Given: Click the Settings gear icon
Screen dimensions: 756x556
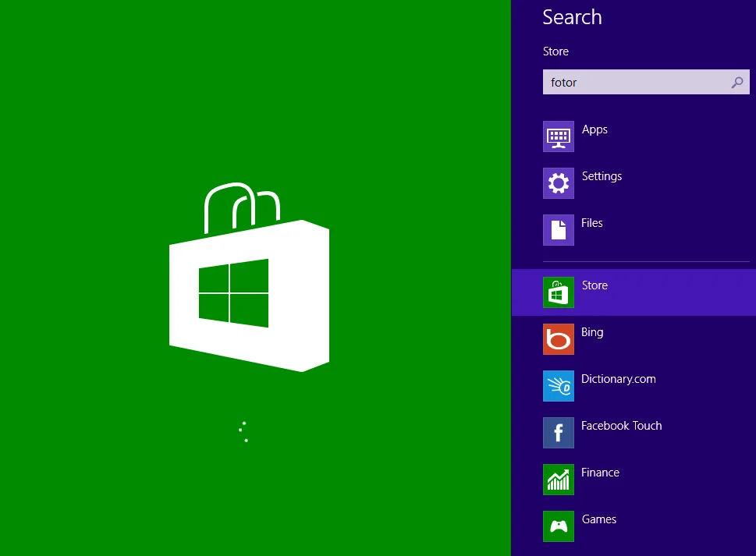Looking at the screenshot, I should [x=558, y=183].
